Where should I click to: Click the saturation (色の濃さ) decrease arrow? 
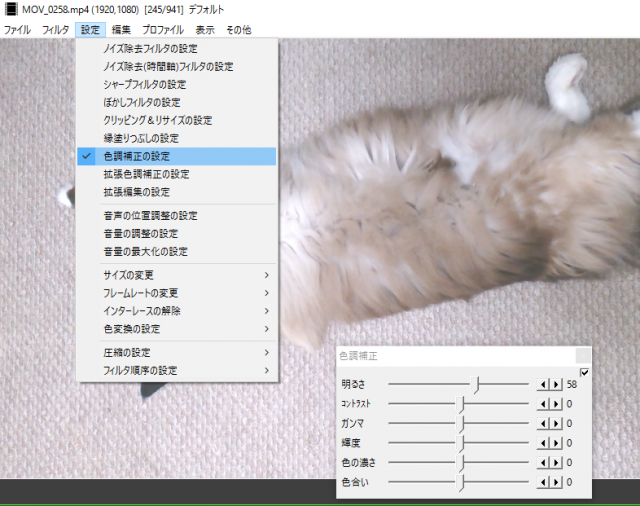[543, 463]
